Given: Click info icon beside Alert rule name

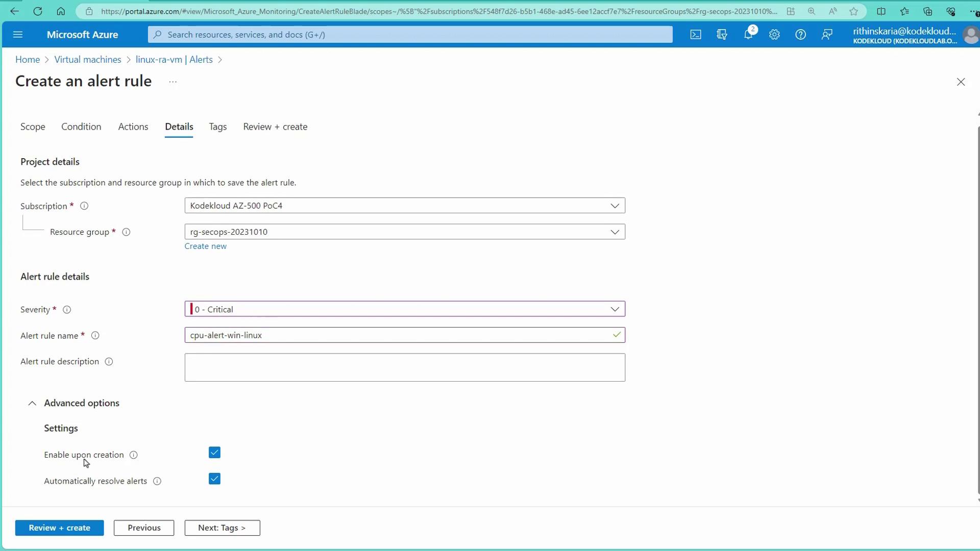Looking at the screenshot, I should (95, 336).
